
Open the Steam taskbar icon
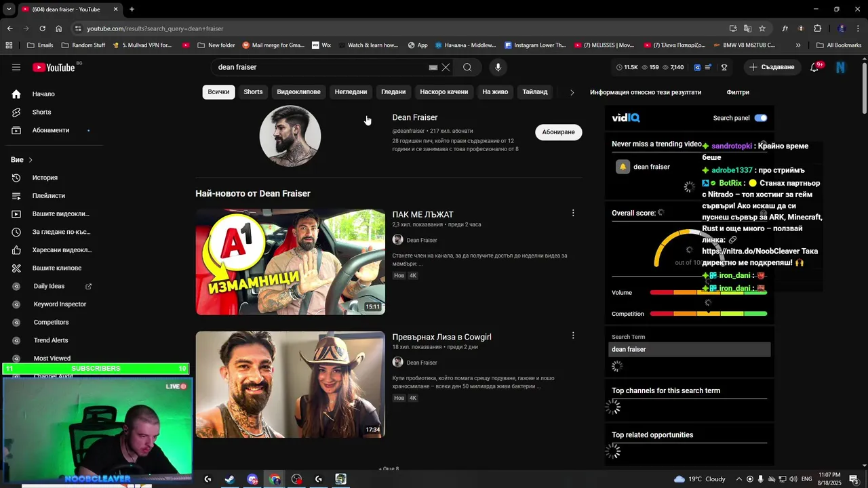click(x=230, y=479)
